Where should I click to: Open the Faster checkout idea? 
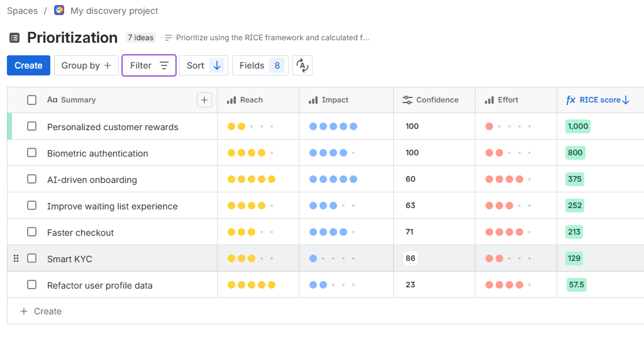point(80,233)
